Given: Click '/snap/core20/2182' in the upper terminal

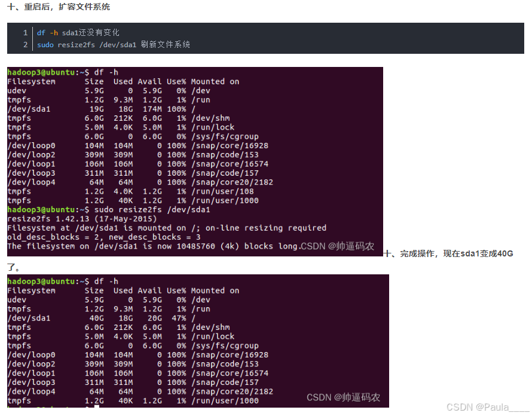Looking at the screenshot, I should click(232, 182).
